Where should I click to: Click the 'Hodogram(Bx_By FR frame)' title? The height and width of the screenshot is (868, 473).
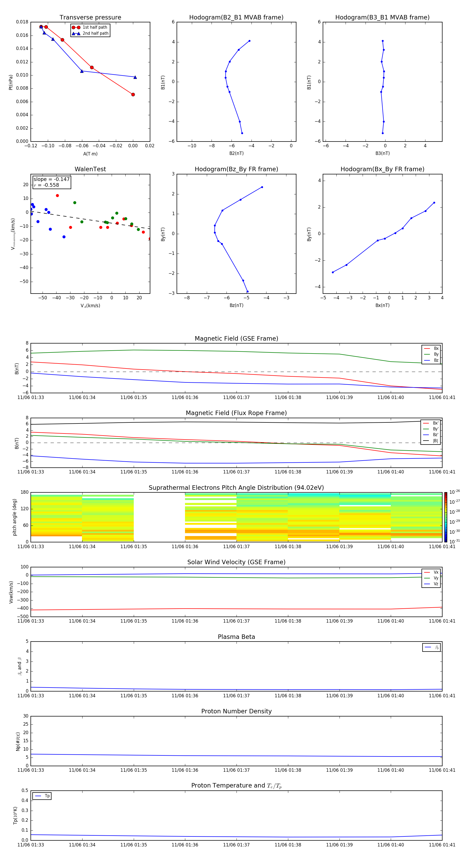point(382,169)
